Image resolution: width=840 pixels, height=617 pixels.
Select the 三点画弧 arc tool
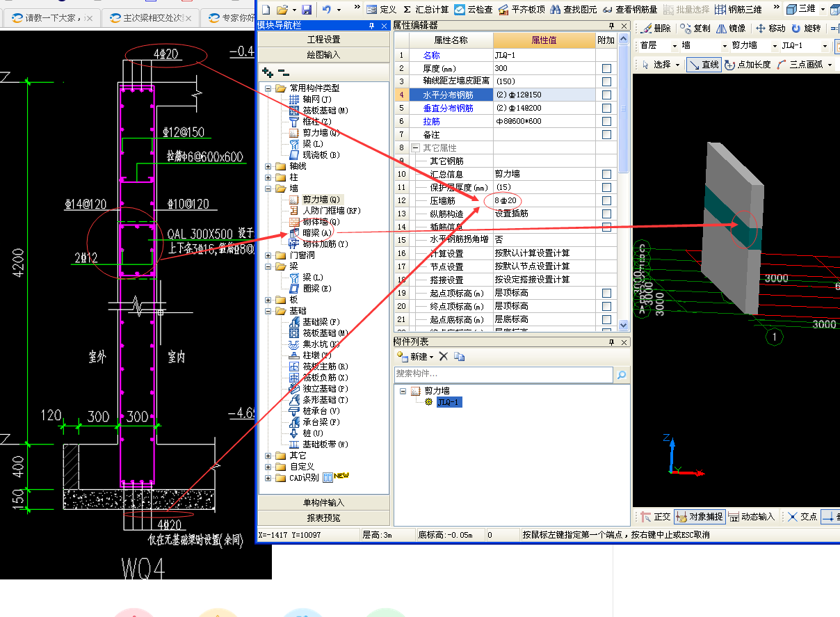click(x=800, y=64)
